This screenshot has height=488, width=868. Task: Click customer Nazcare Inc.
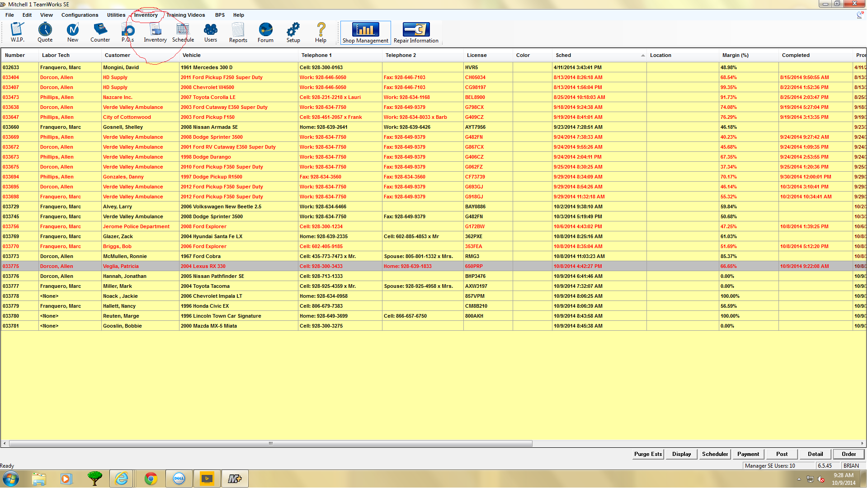(118, 97)
